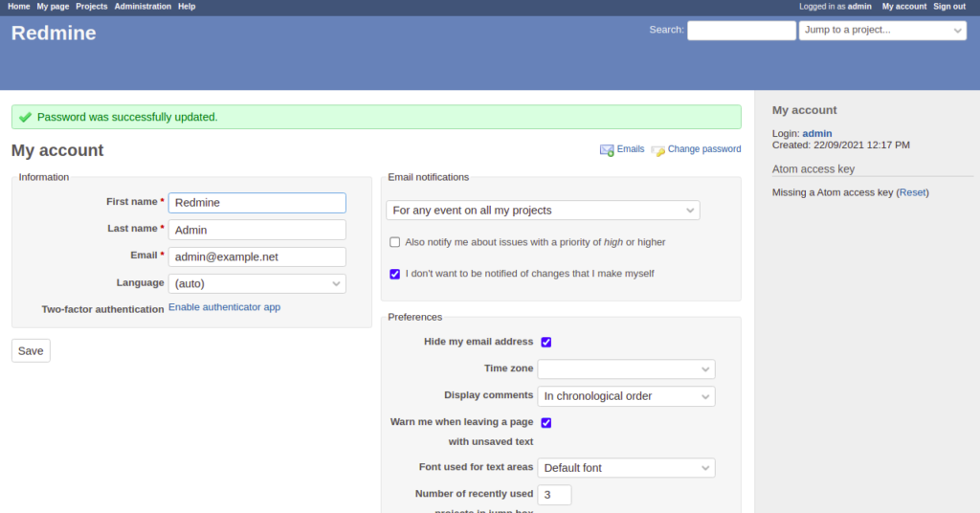Open the Jump to a project dropdown
The image size is (980, 513).
coord(882,30)
